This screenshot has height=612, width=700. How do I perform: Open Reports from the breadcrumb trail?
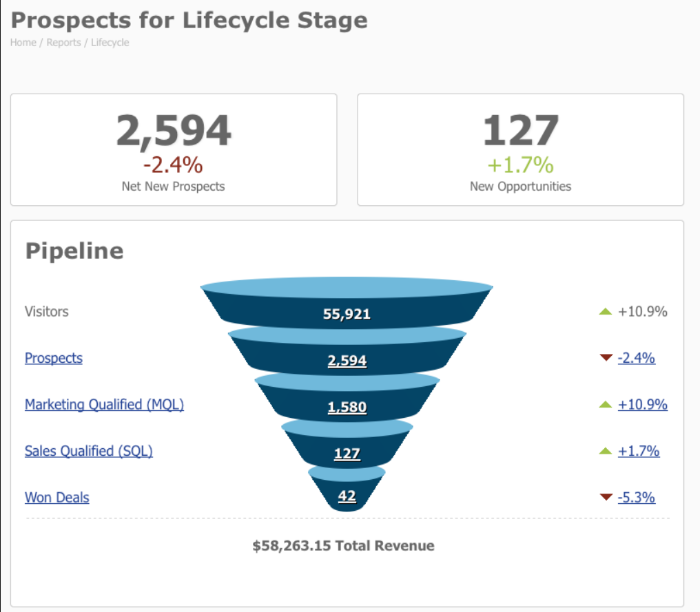(63, 43)
